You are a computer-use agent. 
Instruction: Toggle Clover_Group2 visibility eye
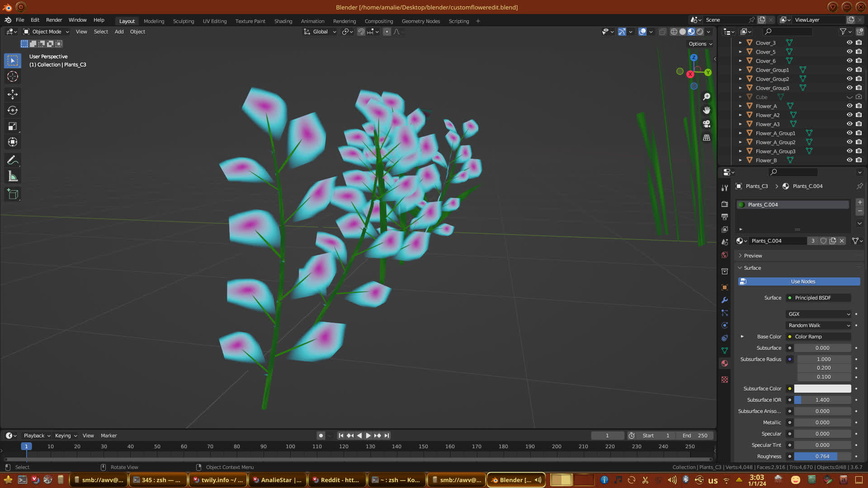849,79
